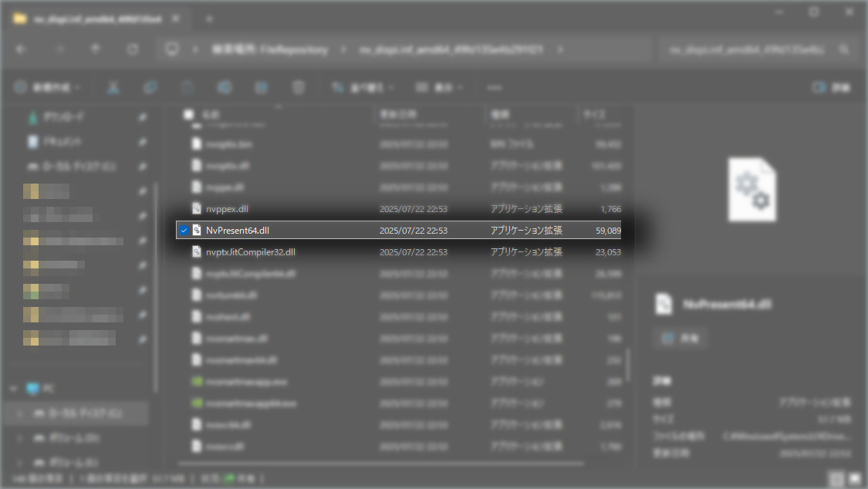Click the NvPresent64.dll file icon
This screenshot has height=489, width=868.
tap(197, 230)
